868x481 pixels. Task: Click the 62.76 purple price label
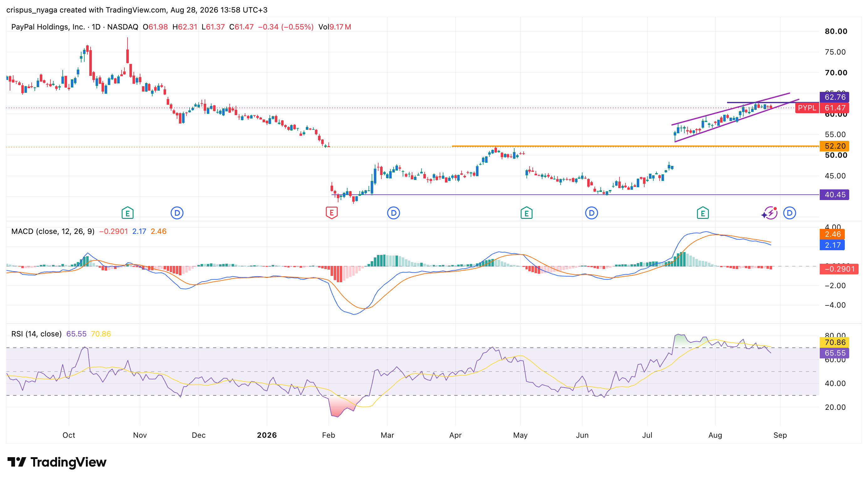834,97
